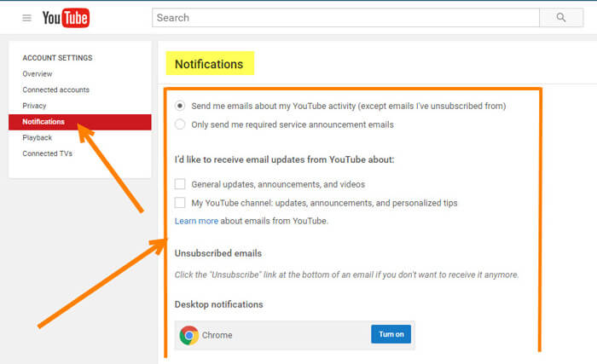Open Playback settings

pyautogui.click(x=37, y=138)
